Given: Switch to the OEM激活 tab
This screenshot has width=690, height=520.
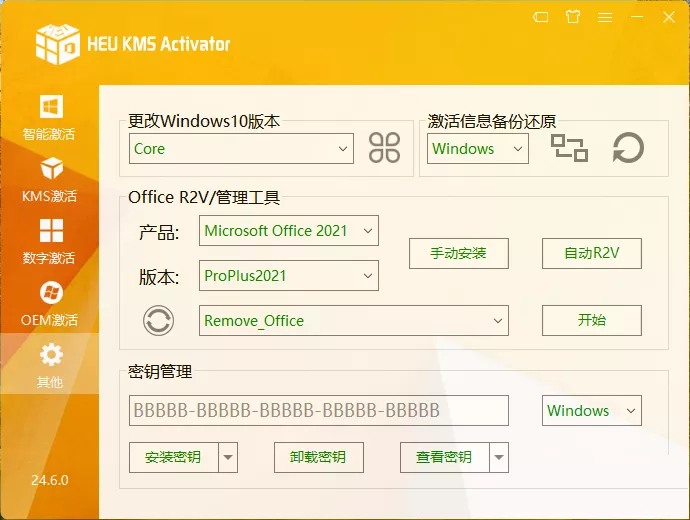Looking at the screenshot, I should [49, 304].
